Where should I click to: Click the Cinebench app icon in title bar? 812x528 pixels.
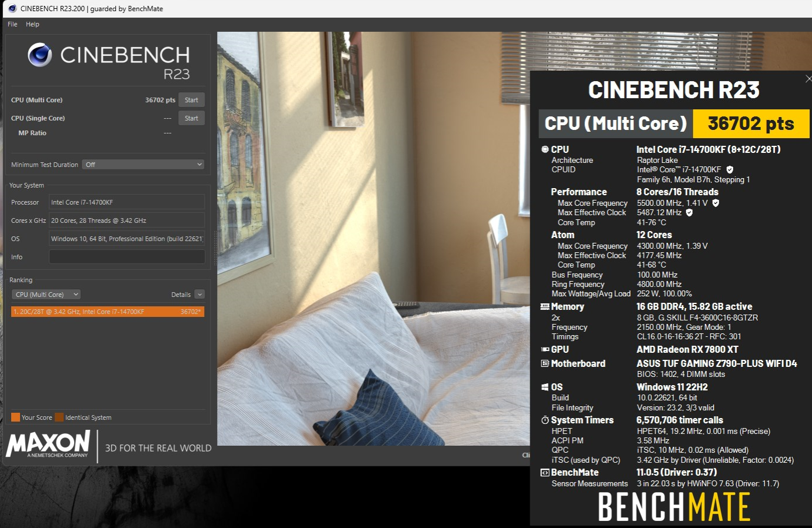coord(12,8)
